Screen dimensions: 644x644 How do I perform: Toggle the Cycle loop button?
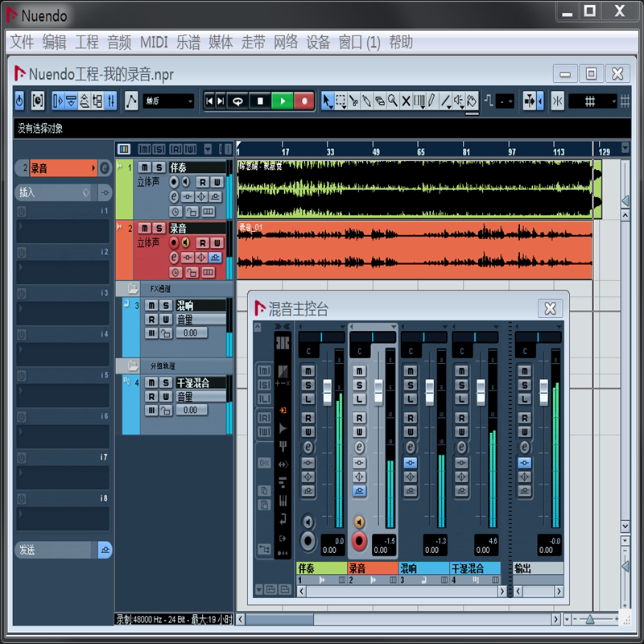pos(237,101)
